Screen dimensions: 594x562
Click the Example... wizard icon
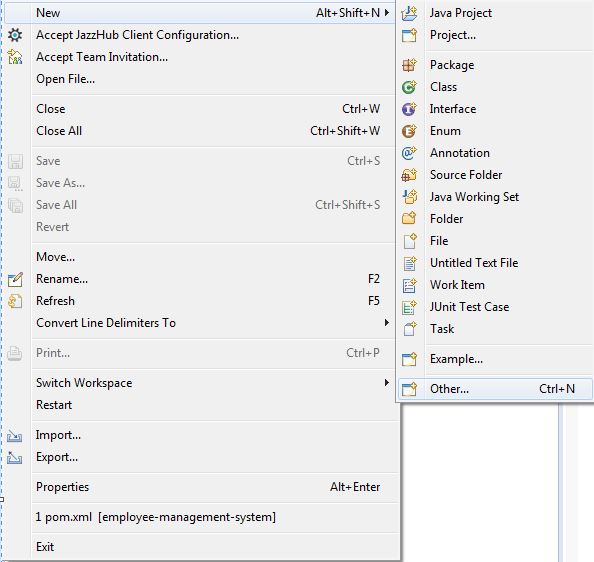[409, 359]
